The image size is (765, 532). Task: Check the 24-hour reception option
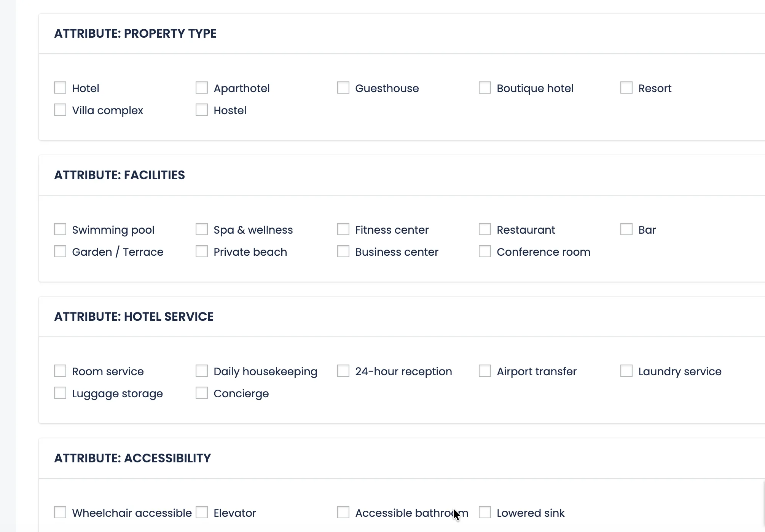point(343,371)
